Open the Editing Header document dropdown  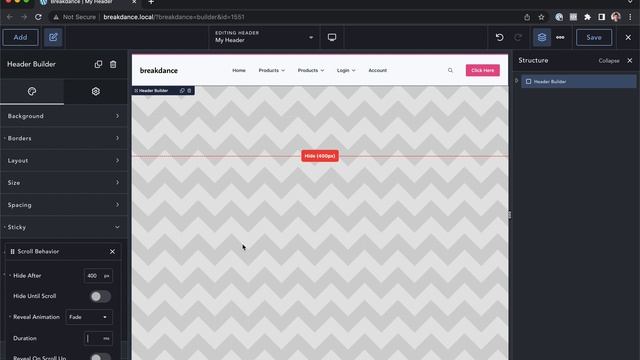click(x=264, y=37)
